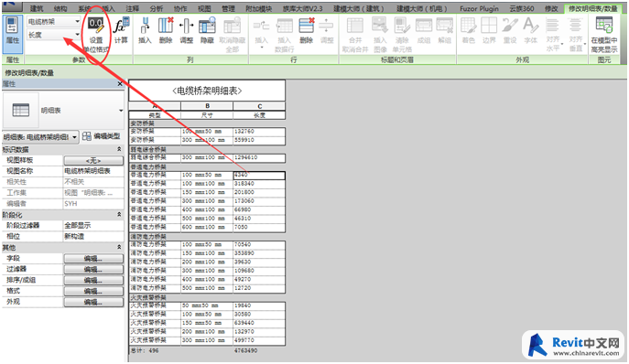
Task: Click the 视图样板 <无> button
Action: point(93,160)
